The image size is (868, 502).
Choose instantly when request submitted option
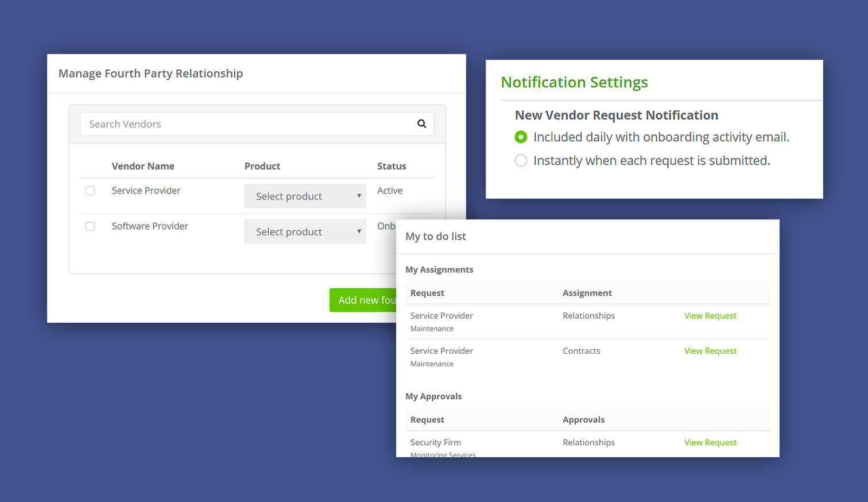[x=521, y=161]
